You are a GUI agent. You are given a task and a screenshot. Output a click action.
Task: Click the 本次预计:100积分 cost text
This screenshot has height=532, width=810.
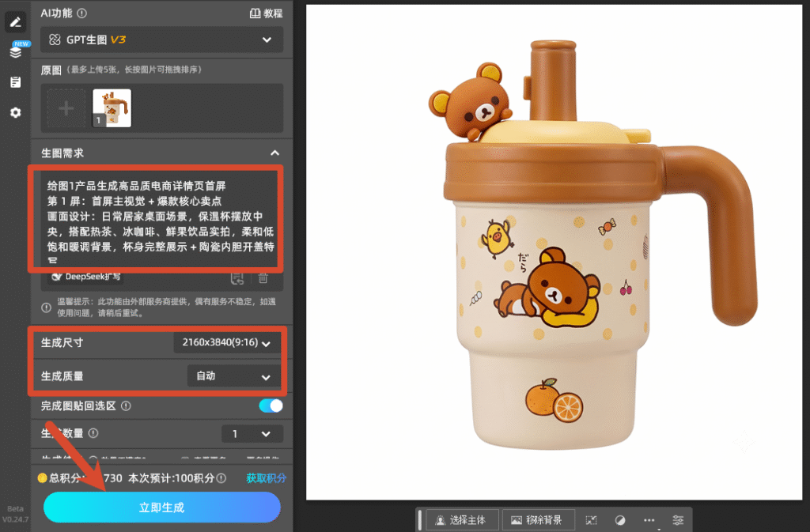pos(172,478)
